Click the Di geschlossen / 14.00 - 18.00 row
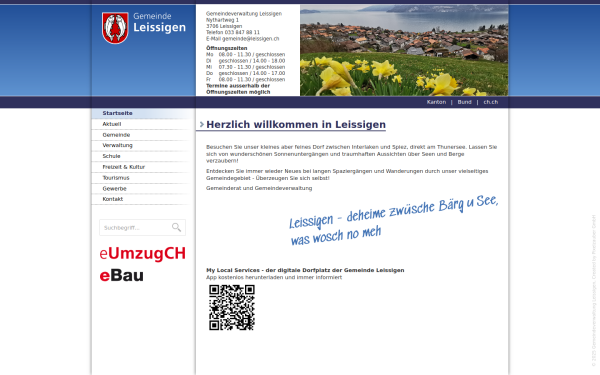The height and width of the screenshot is (375, 600). pos(246,61)
